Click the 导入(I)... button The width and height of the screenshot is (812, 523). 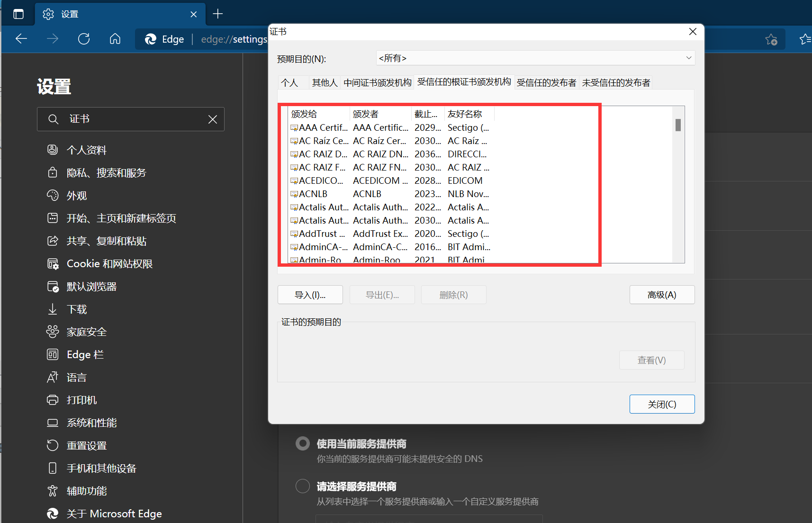coord(310,295)
